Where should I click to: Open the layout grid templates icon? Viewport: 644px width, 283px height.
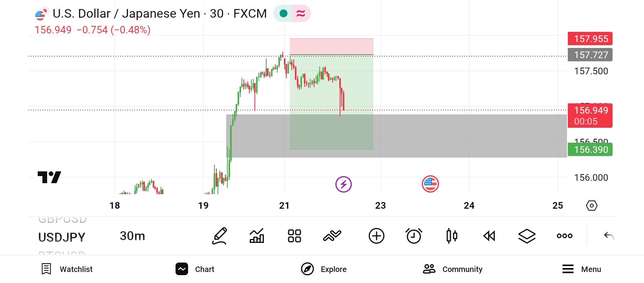tap(294, 236)
